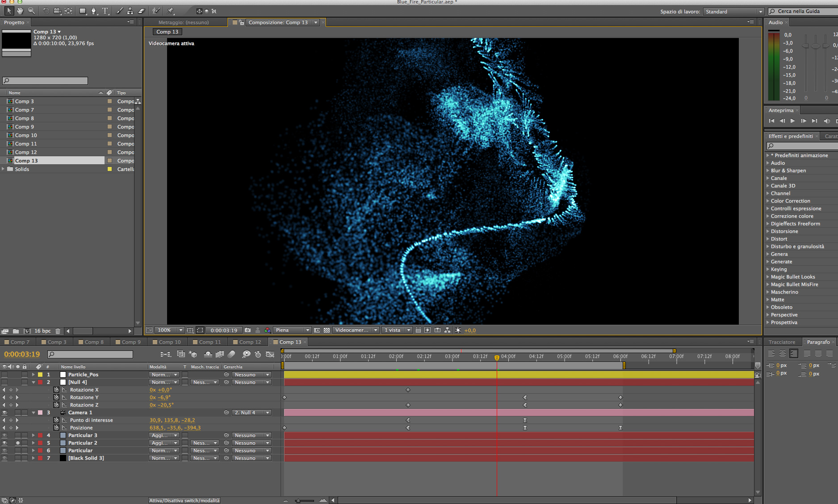Switch to the Comp 10 timeline tab
The image size is (838, 504).
tap(169, 342)
